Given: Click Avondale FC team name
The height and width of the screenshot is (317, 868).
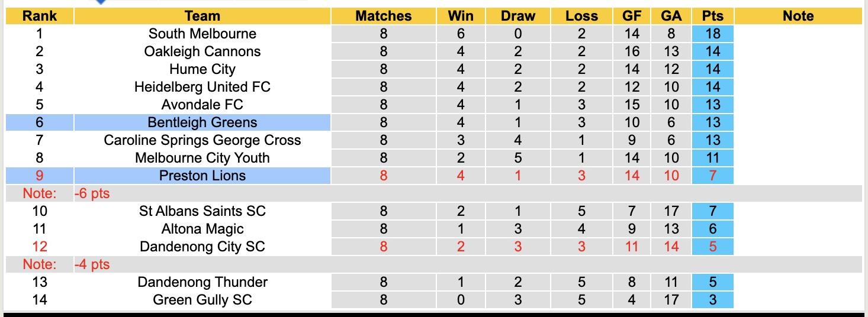Looking at the screenshot, I should click(202, 105).
